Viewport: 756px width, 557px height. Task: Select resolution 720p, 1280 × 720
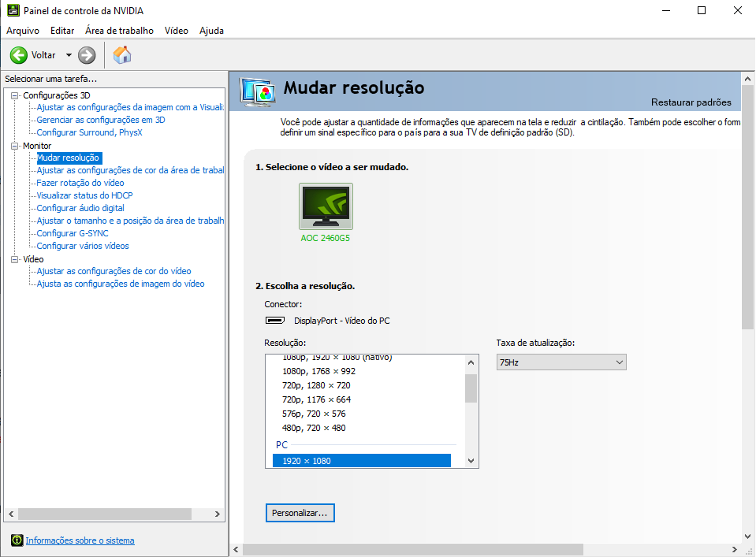click(x=316, y=385)
